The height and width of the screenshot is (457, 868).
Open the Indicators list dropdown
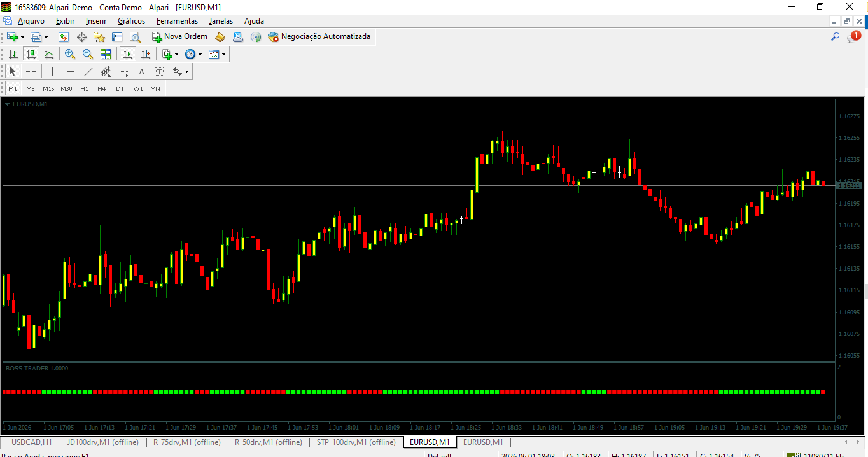click(x=170, y=54)
